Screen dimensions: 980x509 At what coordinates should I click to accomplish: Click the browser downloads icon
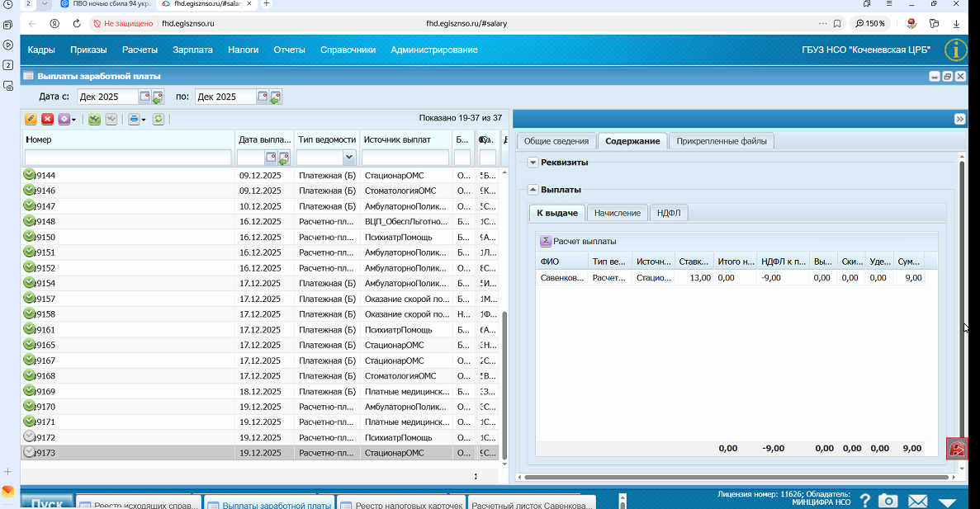(x=956, y=24)
